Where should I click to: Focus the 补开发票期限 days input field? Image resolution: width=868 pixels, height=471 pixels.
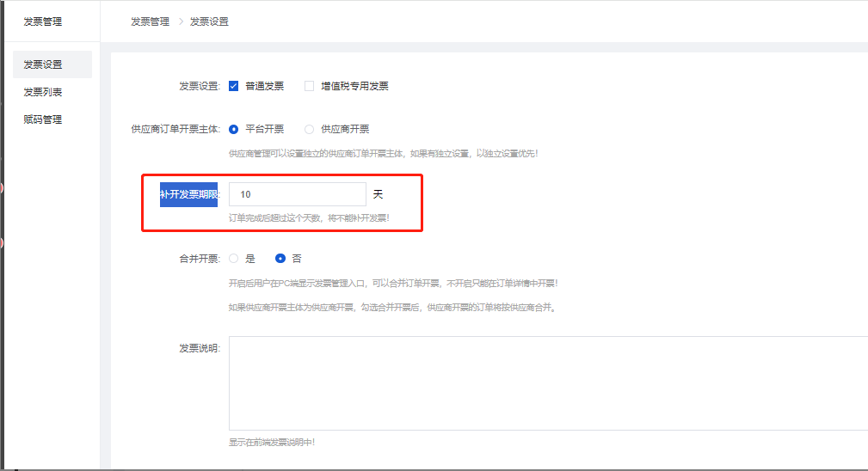tap(297, 194)
